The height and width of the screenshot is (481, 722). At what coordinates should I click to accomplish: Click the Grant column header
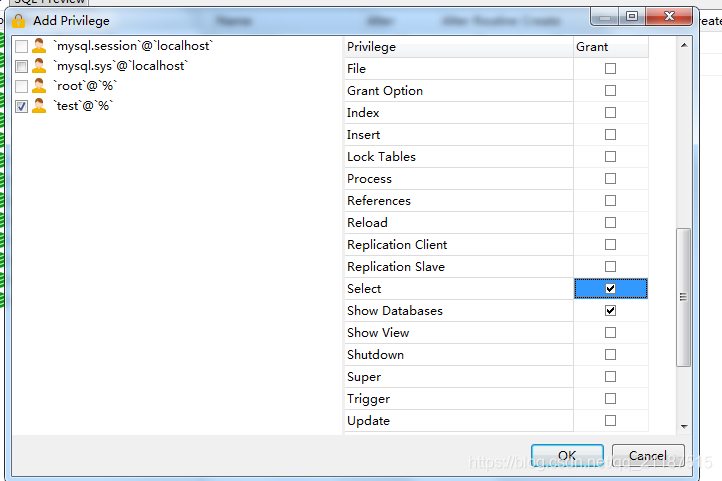point(611,47)
